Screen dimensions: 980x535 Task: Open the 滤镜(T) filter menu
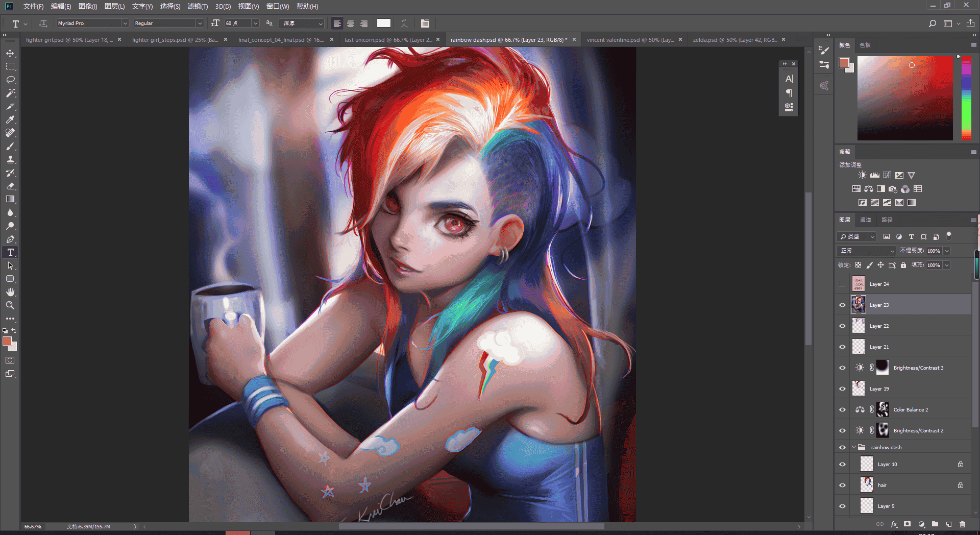pyautogui.click(x=198, y=6)
